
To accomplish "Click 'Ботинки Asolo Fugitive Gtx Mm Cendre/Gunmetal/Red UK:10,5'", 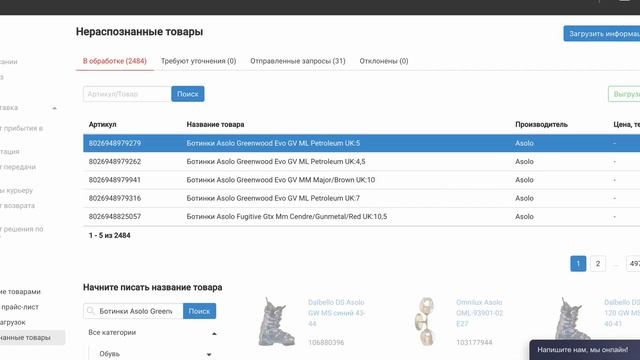I will coord(287,217).
